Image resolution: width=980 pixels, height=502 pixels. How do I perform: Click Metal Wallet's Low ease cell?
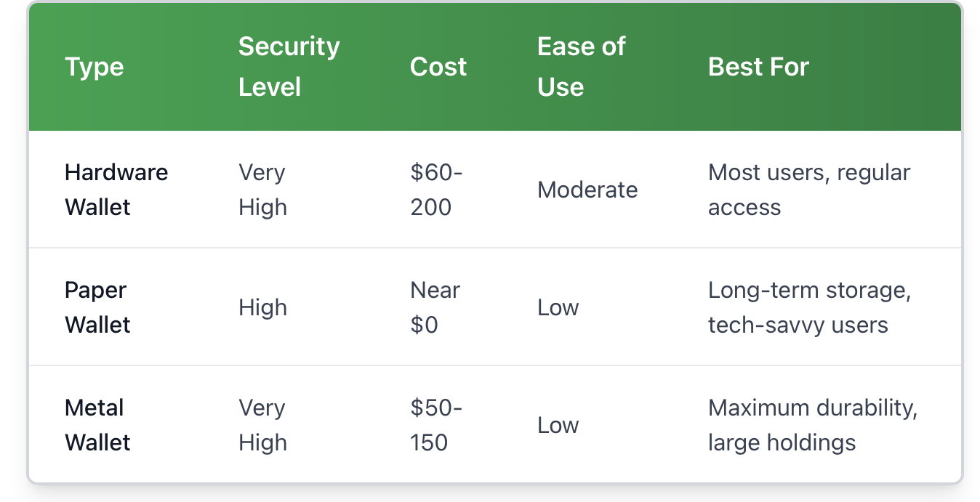click(558, 425)
